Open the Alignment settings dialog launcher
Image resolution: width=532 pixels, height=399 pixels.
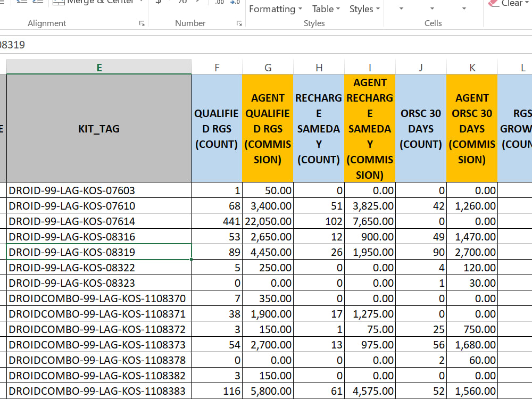click(x=142, y=23)
